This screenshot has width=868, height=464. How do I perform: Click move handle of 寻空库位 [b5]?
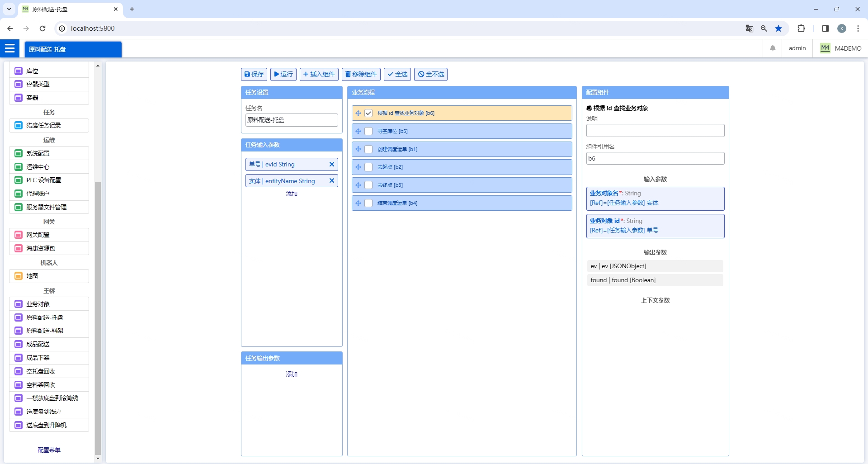click(x=358, y=131)
